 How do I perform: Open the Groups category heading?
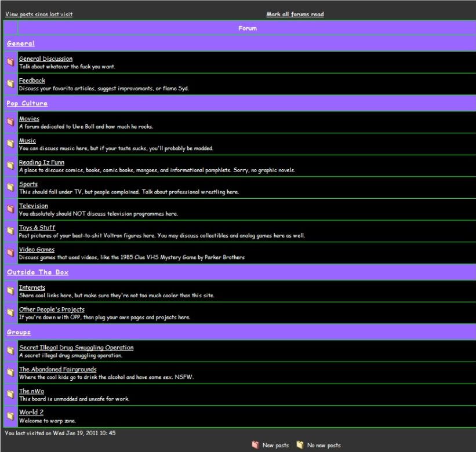tap(19, 332)
